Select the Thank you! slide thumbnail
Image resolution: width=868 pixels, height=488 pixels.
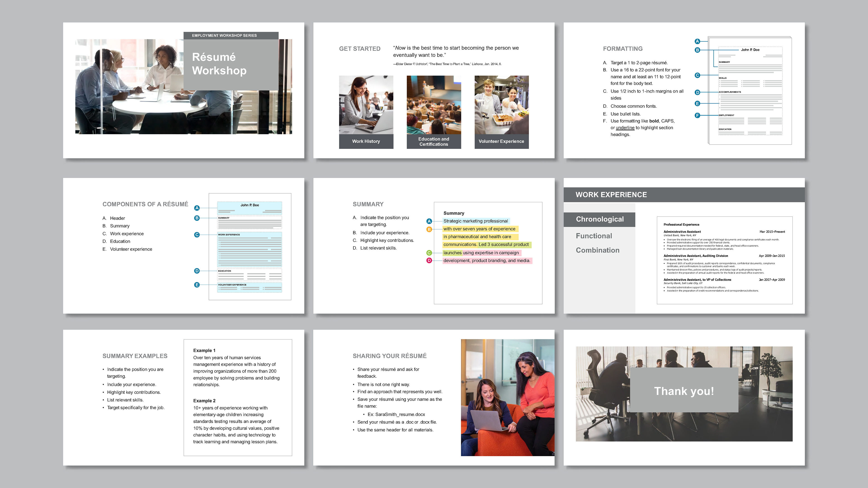(x=684, y=397)
